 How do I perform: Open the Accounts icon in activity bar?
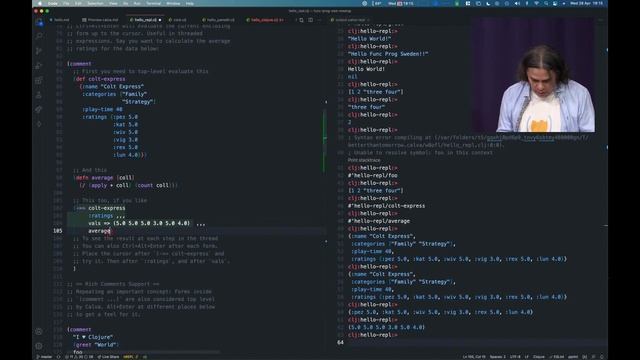39,332
